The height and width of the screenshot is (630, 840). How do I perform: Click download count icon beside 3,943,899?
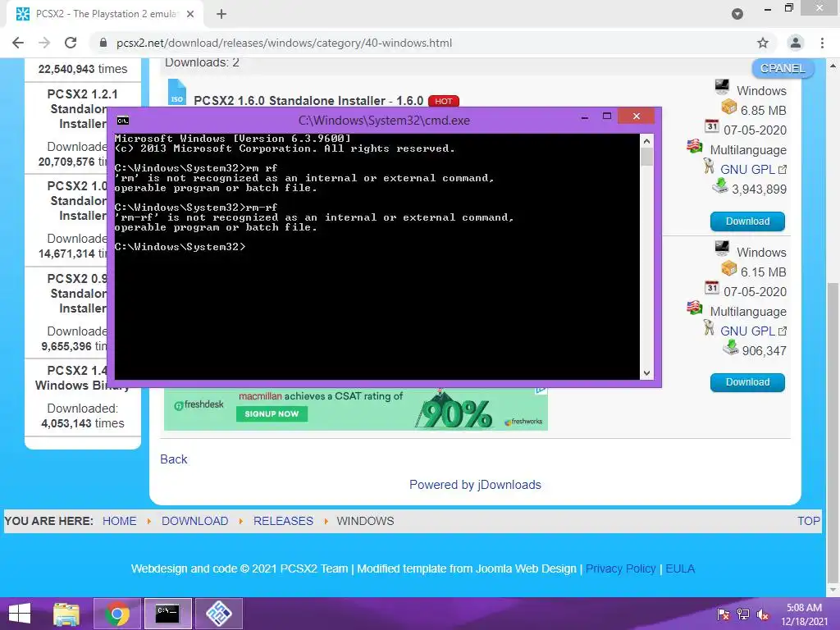(720, 185)
